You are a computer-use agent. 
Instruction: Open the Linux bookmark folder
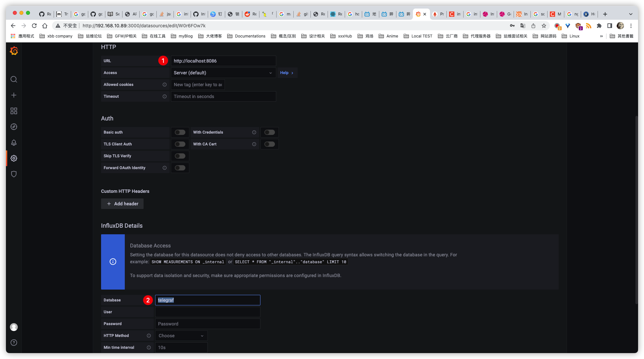pyautogui.click(x=571, y=36)
